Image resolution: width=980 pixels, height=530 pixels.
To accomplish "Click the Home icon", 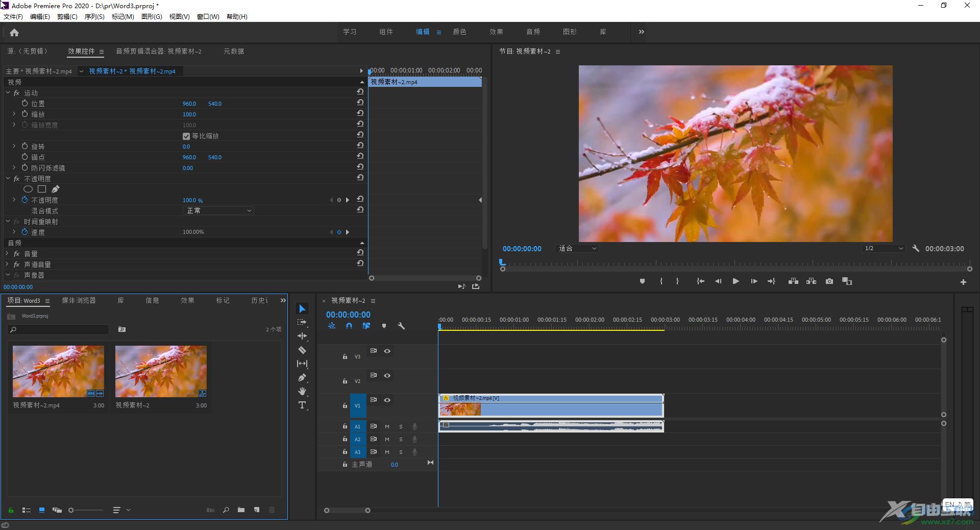I will (x=14, y=32).
